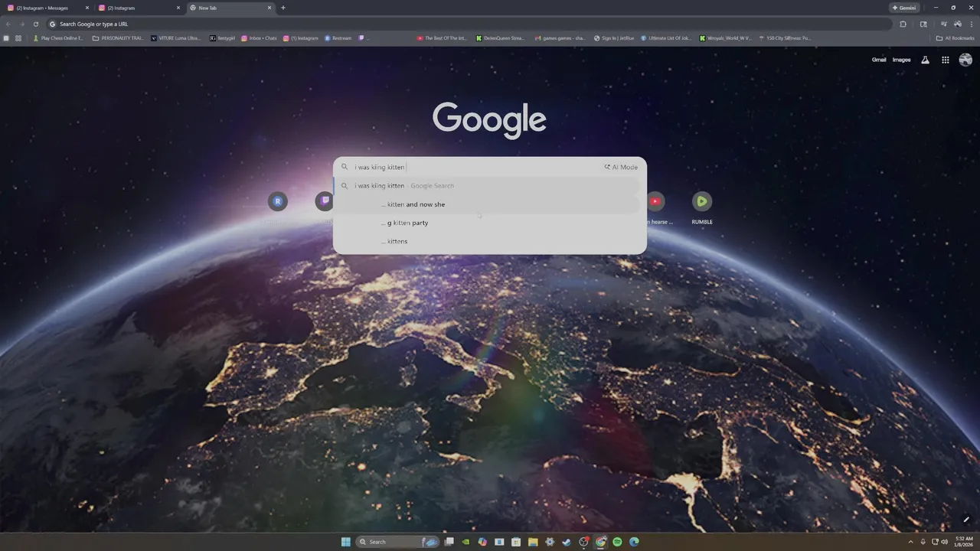980x551 pixels.
Task: Open Gmail link on Google page
Action: coord(879,60)
